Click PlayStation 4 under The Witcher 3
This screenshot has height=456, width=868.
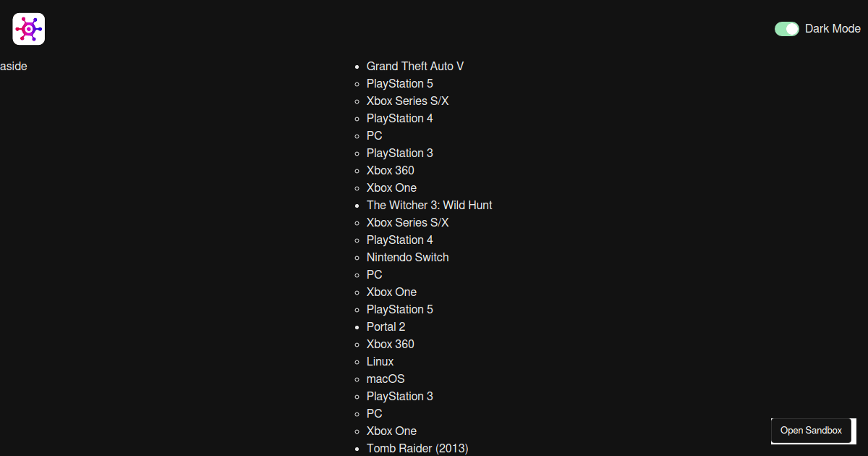click(399, 240)
